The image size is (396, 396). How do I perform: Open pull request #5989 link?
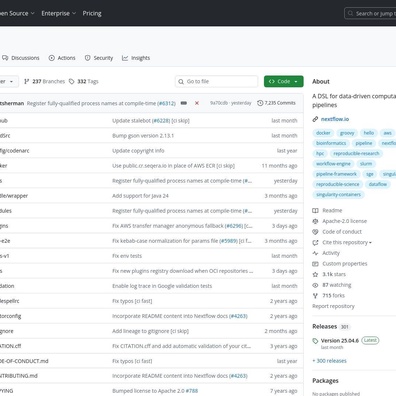point(229,241)
